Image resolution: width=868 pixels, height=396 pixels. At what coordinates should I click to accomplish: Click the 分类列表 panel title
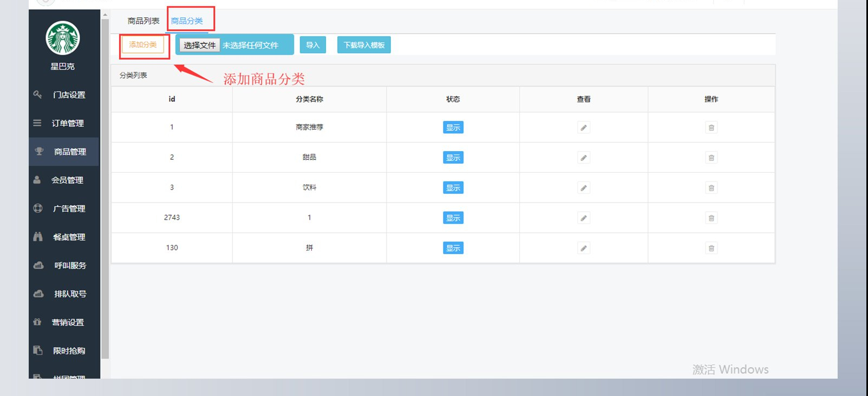click(133, 75)
